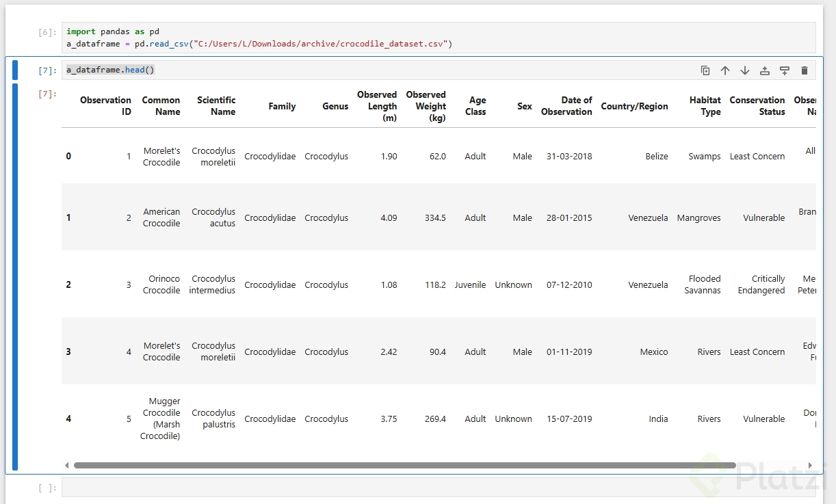
Task: Move cell 7 up with arrow icon
Action: pyautogui.click(x=725, y=70)
